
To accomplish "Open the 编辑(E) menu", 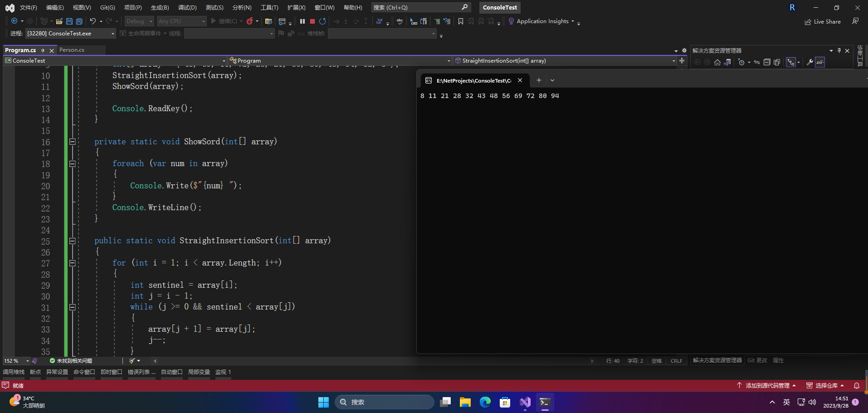I will pos(55,8).
